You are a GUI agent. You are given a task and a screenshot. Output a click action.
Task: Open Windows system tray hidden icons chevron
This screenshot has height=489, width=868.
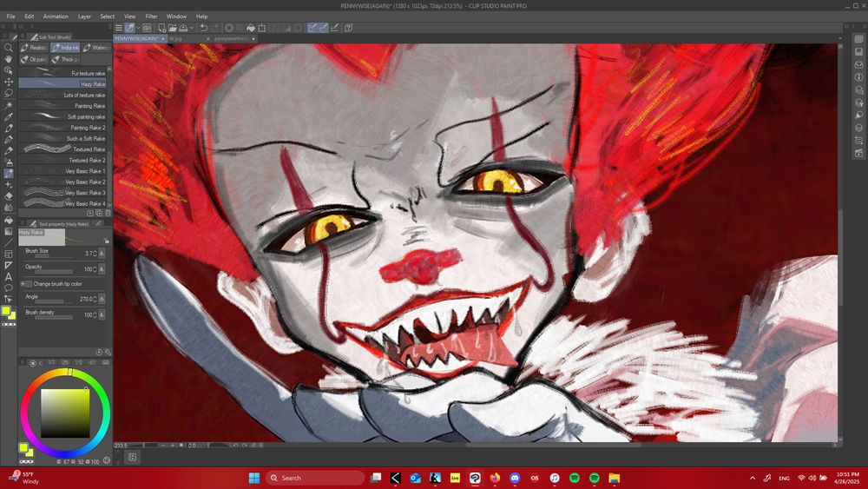click(753, 478)
